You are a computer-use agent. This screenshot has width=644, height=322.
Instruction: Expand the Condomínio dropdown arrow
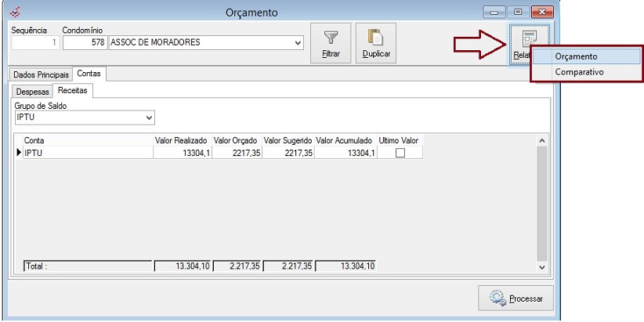point(298,43)
